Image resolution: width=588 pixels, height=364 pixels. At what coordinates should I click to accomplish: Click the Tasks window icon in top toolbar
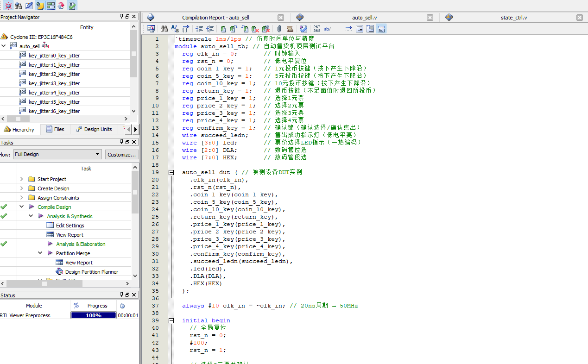tap(51, 6)
